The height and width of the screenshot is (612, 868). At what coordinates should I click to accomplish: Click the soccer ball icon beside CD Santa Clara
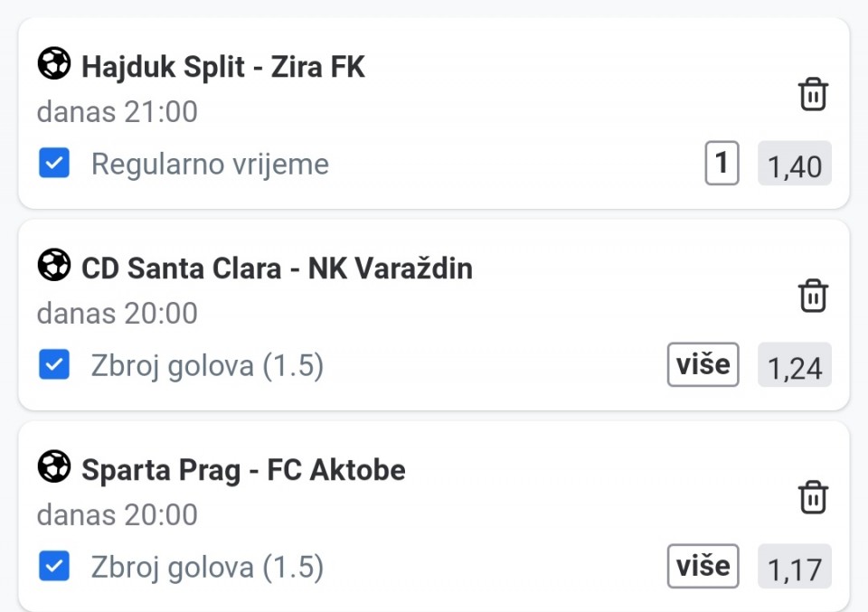point(53,265)
